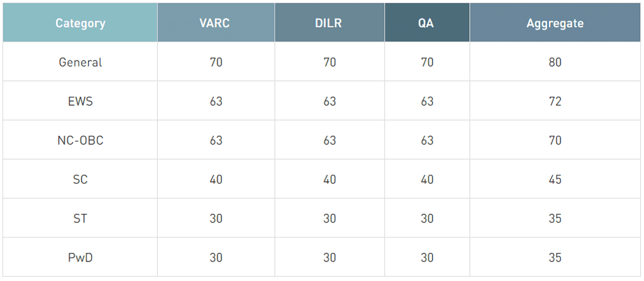The height and width of the screenshot is (281, 644).
Task: Click the SC QA cell
Action: (427, 179)
